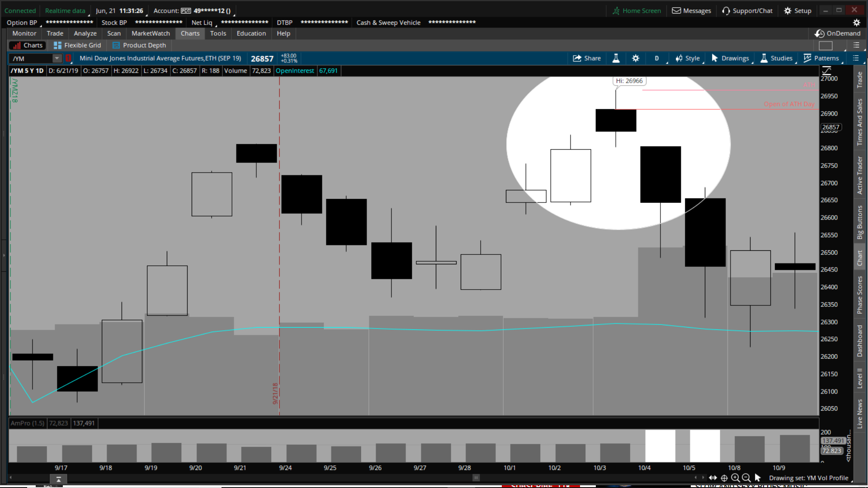Open the Patterns menu
This screenshot has width=868, height=488.
[x=821, y=58]
